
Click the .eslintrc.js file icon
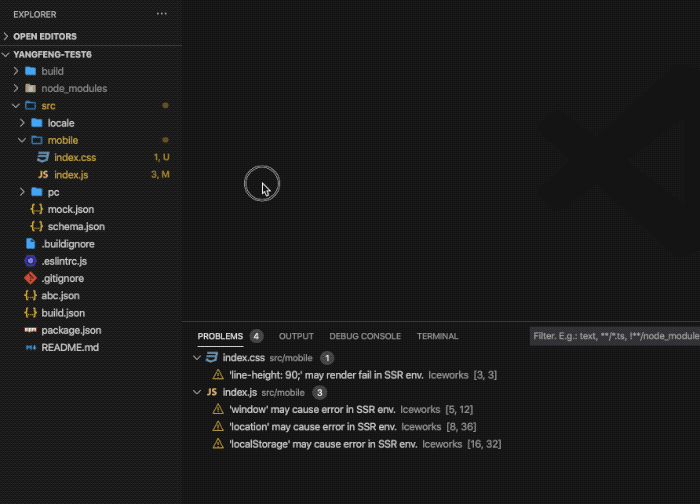point(30,261)
